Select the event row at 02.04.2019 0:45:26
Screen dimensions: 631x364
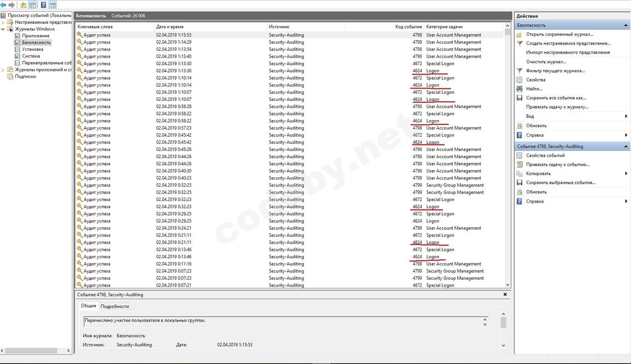click(290, 149)
